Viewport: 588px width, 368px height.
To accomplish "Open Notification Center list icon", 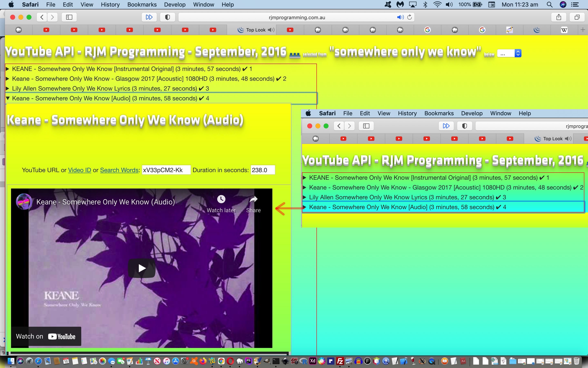I will click(575, 4).
